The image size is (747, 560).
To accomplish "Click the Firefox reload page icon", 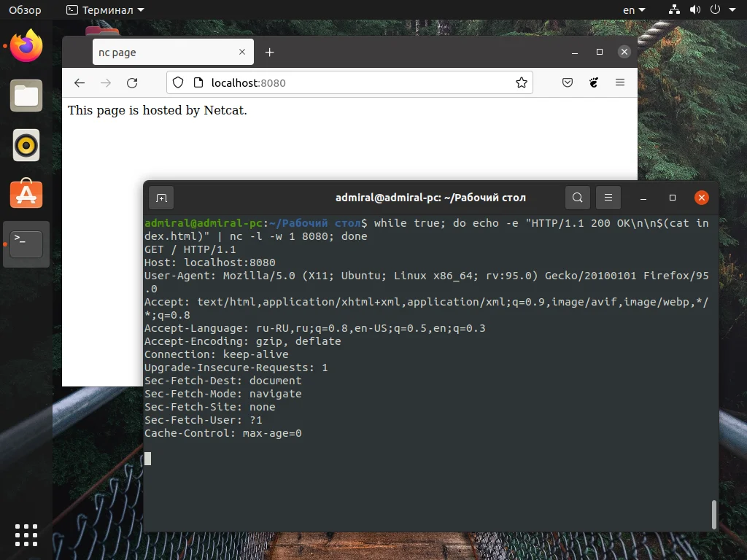I will 132,82.
